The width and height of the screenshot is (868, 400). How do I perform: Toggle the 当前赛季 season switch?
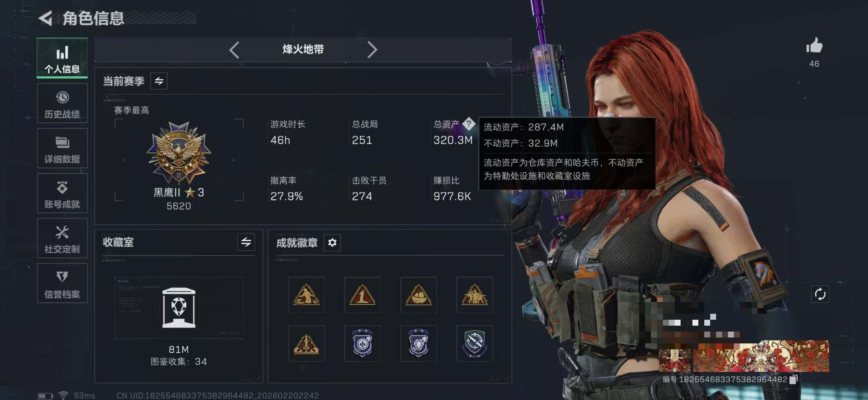coord(159,81)
